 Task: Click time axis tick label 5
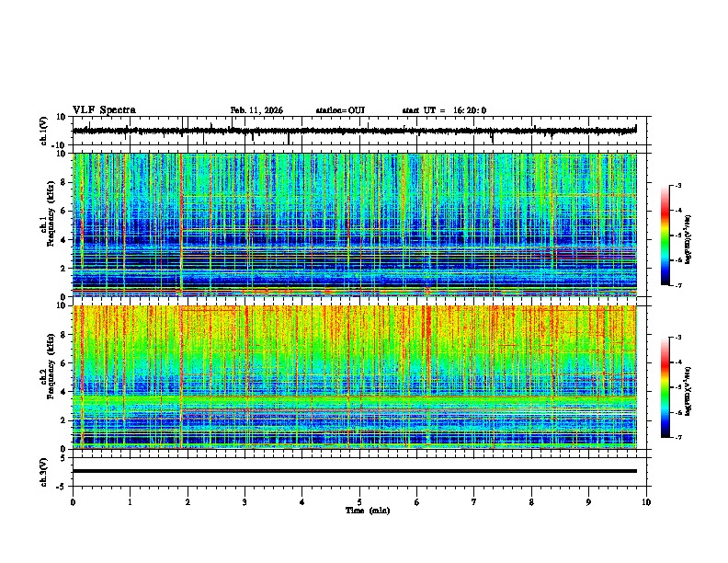coord(359,502)
